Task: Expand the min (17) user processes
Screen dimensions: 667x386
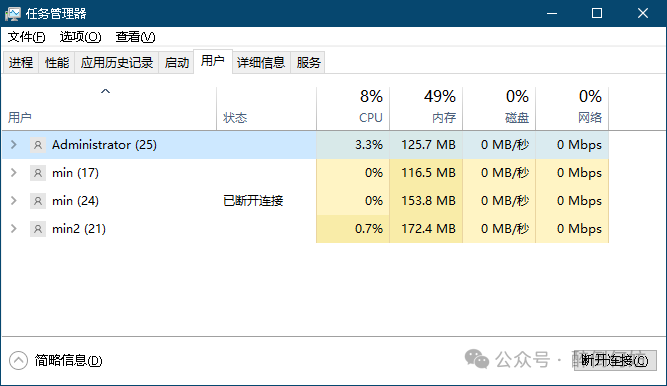Action: click(14, 173)
